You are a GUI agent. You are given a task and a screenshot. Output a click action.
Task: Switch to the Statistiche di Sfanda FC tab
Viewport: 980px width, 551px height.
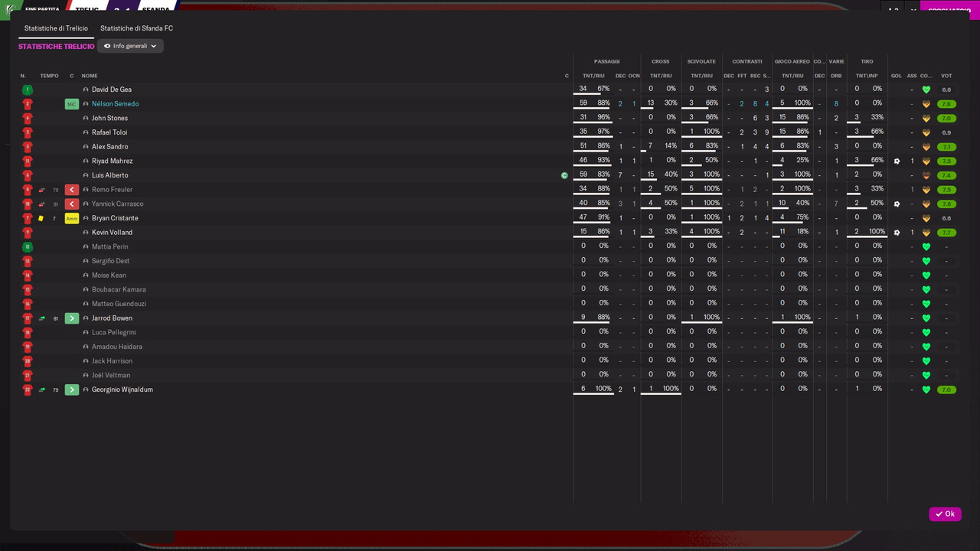[136, 28]
